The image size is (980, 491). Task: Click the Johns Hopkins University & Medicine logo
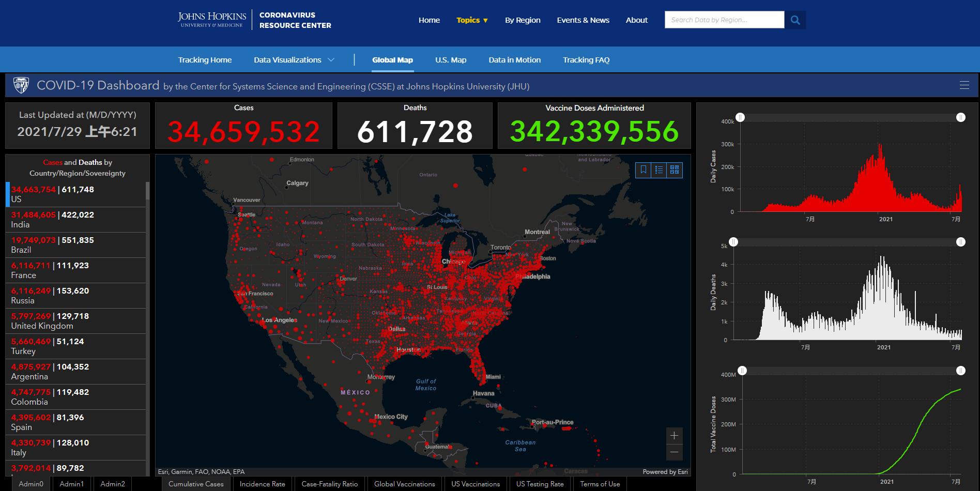212,20
